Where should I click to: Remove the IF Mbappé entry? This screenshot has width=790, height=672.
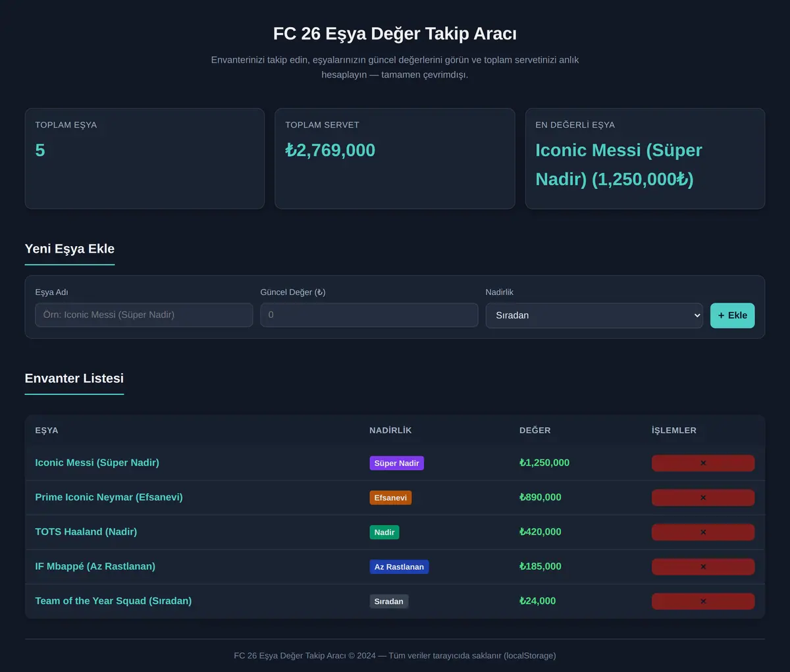pyautogui.click(x=703, y=567)
